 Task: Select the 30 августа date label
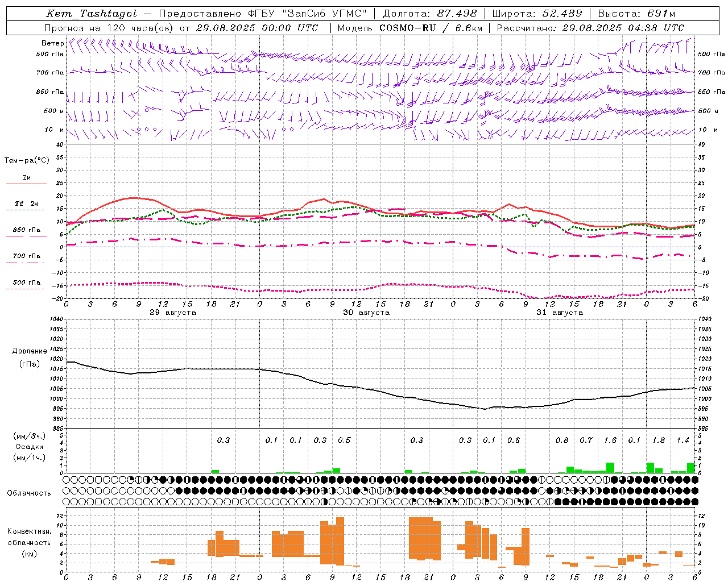point(366,313)
